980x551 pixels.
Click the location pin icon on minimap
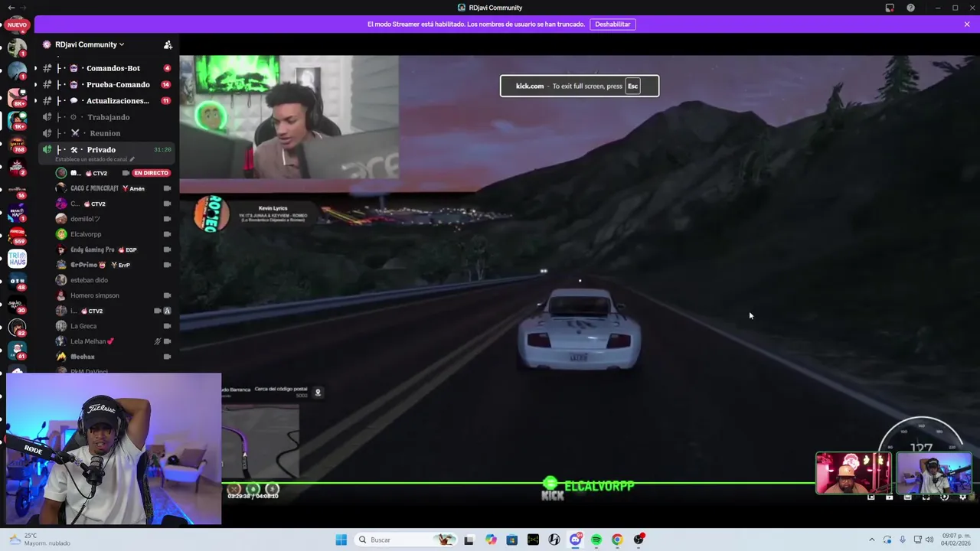click(x=318, y=393)
